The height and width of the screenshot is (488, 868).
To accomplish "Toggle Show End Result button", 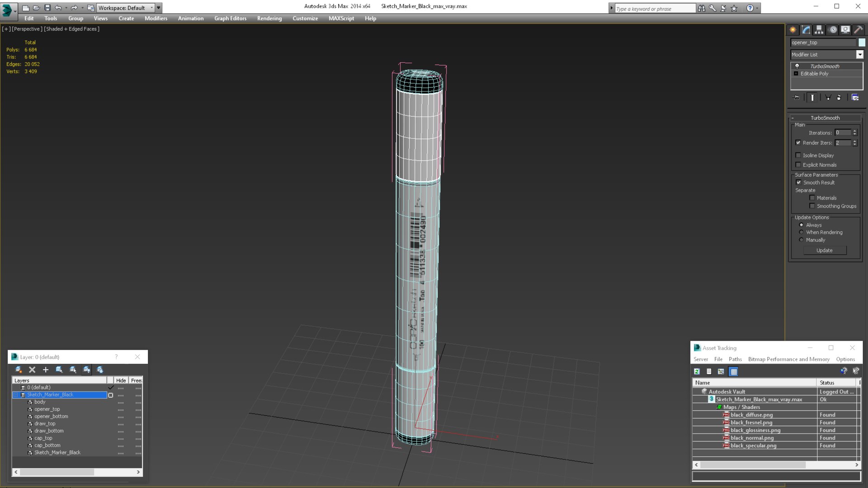I will [812, 97].
